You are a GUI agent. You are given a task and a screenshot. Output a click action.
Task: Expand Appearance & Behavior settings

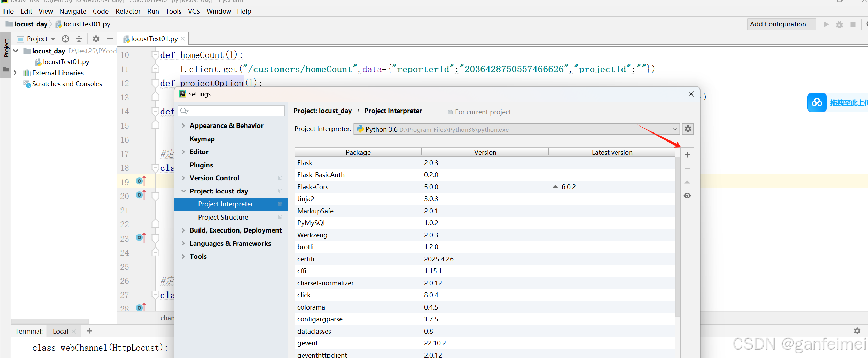tap(183, 125)
